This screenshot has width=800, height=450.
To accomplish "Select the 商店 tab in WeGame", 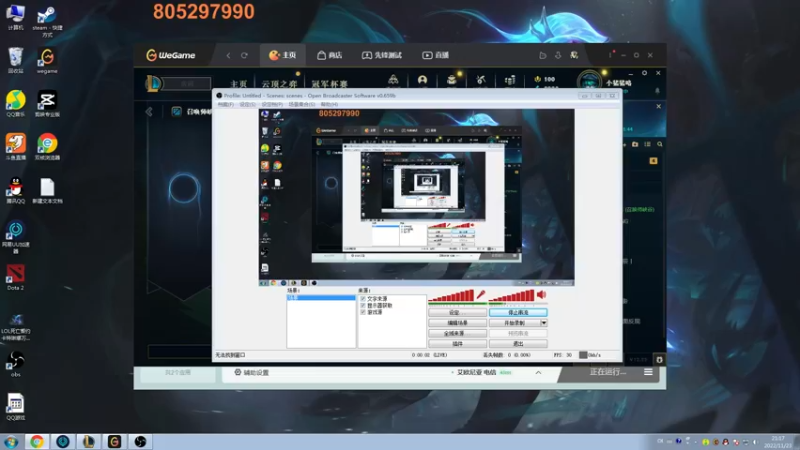I will coord(330,55).
